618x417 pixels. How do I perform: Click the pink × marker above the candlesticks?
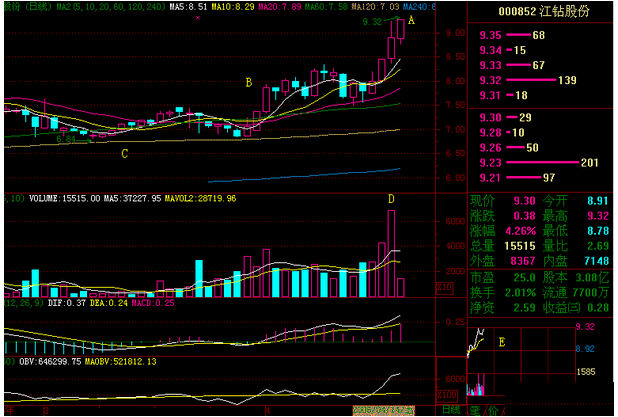[198, 17]
